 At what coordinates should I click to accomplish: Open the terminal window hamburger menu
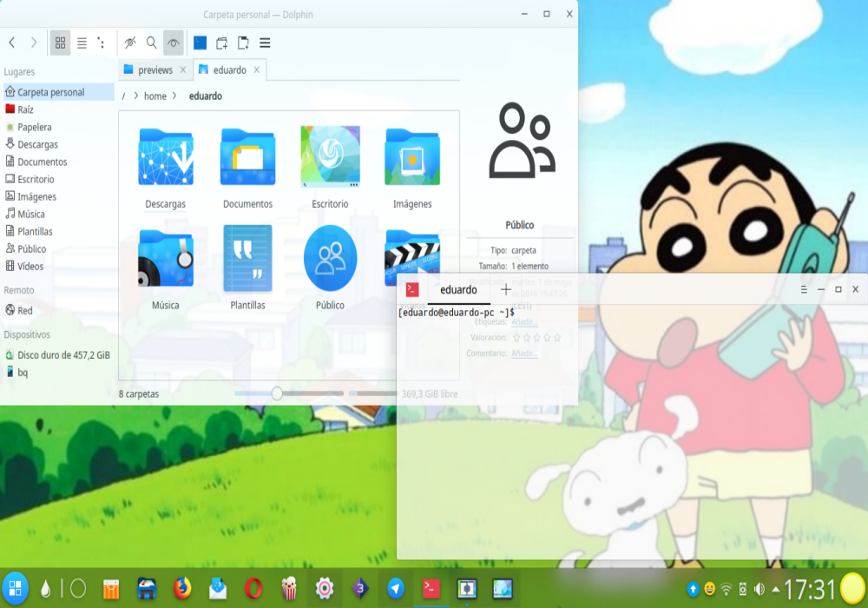804,289
